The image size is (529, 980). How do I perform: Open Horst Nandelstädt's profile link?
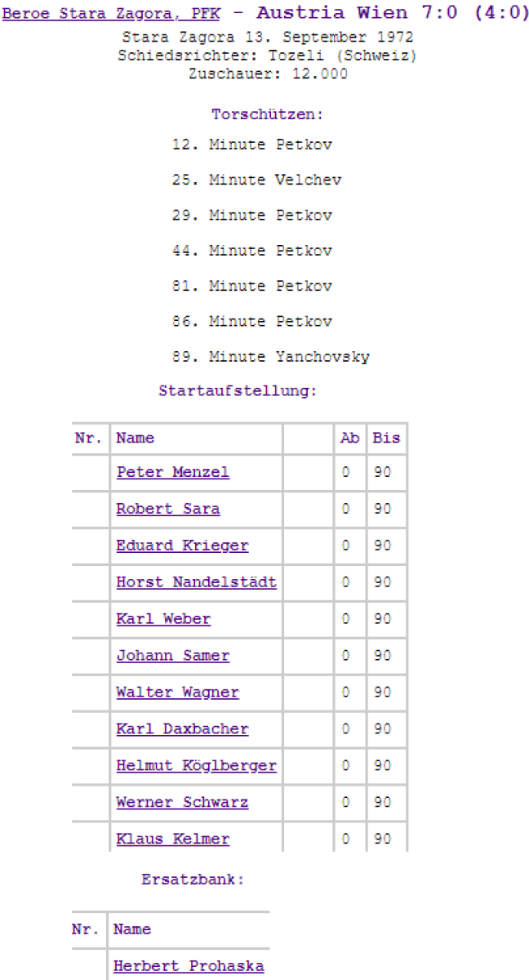click(196, 582)
